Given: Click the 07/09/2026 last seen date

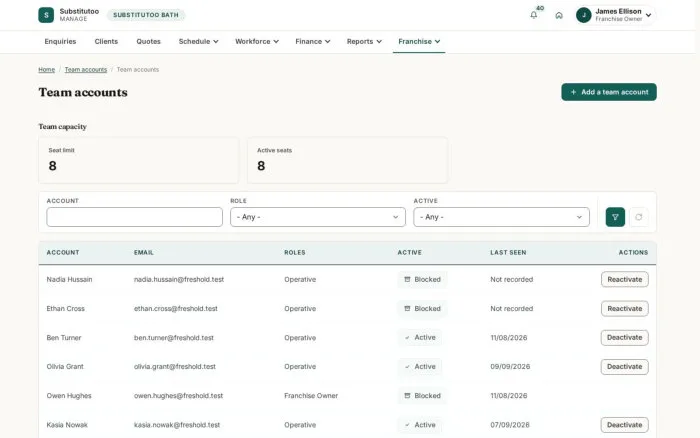Looking at the screenshot, I should (510, 425).
